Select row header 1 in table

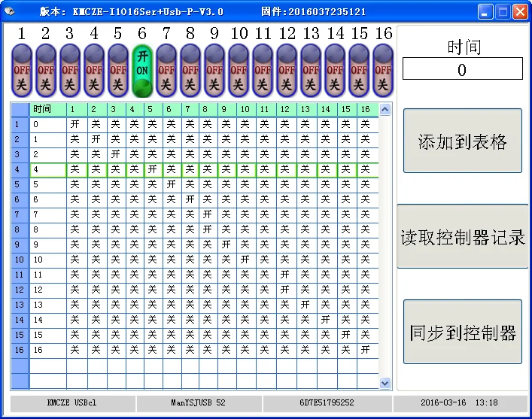click(x=20, y=125)
